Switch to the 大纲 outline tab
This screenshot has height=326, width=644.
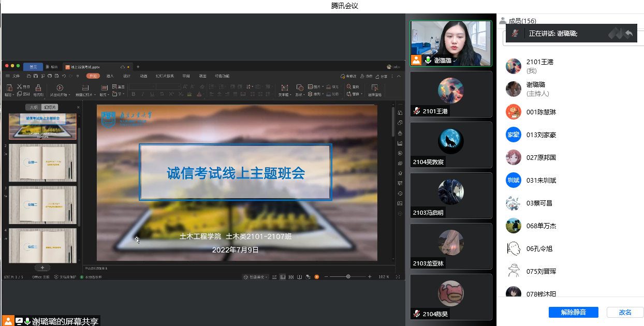coord(34,107)
